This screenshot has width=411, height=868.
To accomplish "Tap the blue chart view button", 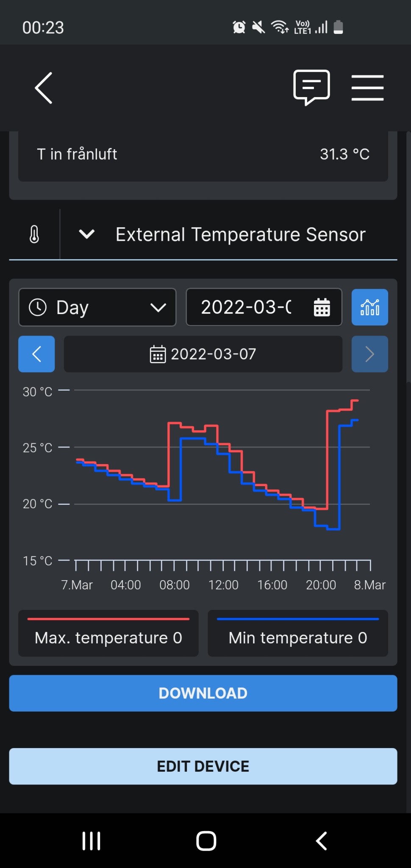I will tap(369, 307).
